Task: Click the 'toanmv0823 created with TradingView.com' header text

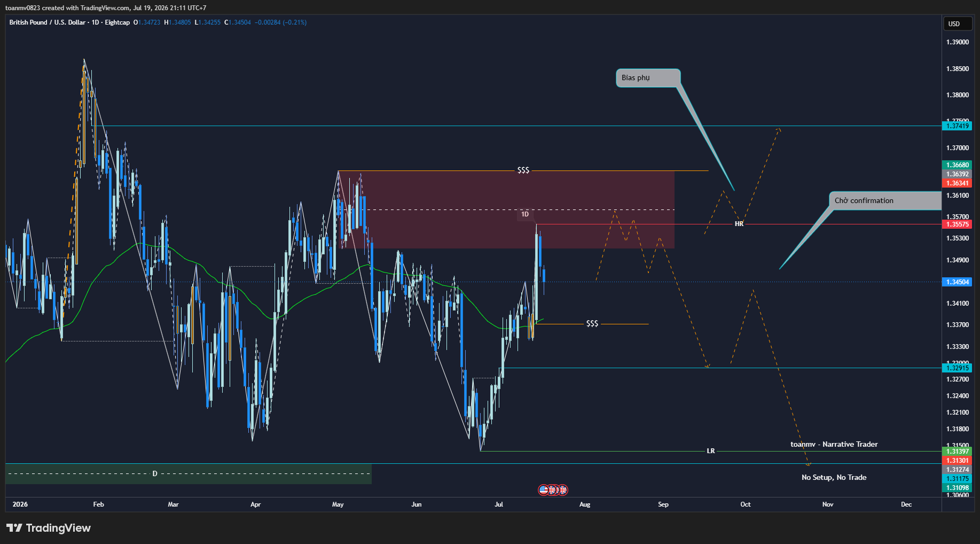Action: (67, 8)
